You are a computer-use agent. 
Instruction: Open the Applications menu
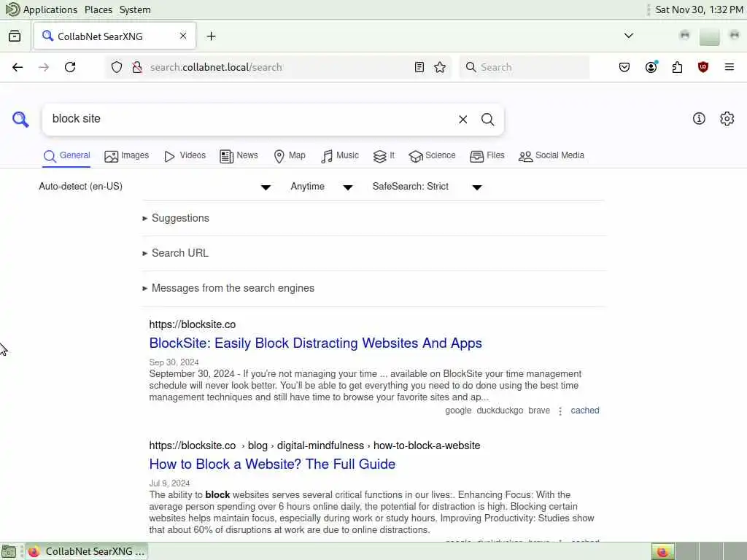click(x=42, y=9)
